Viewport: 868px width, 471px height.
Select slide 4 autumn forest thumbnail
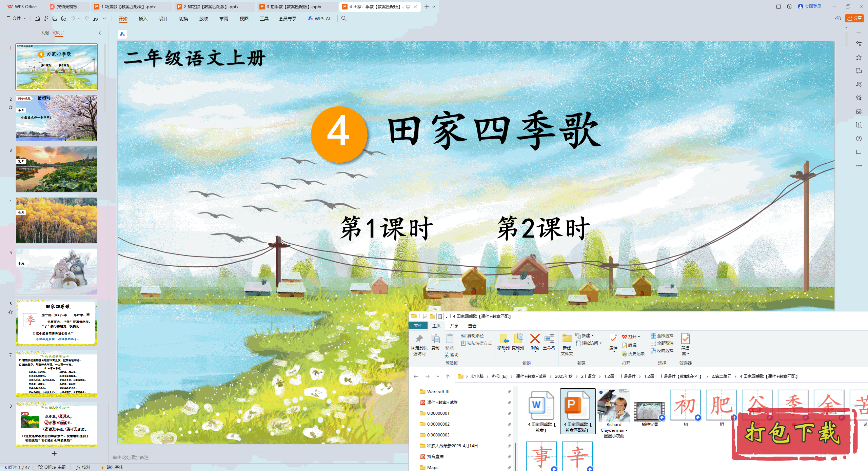[x=57, y=221]
